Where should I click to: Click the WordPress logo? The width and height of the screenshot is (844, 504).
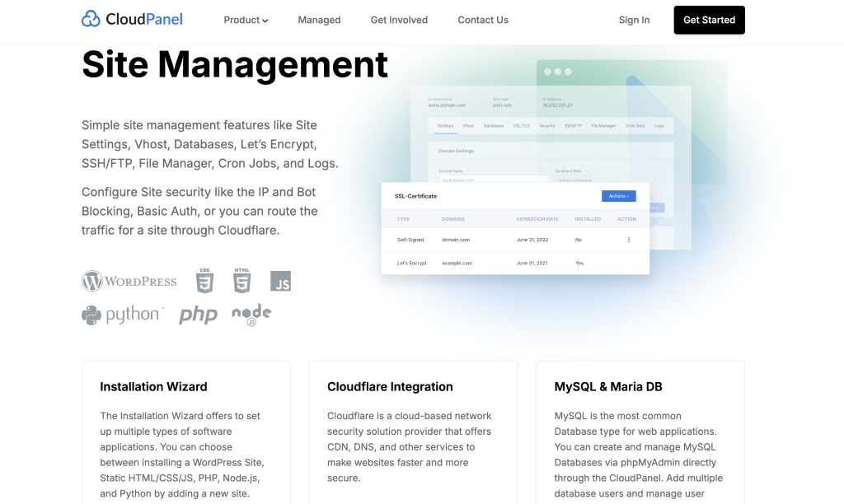129,281
